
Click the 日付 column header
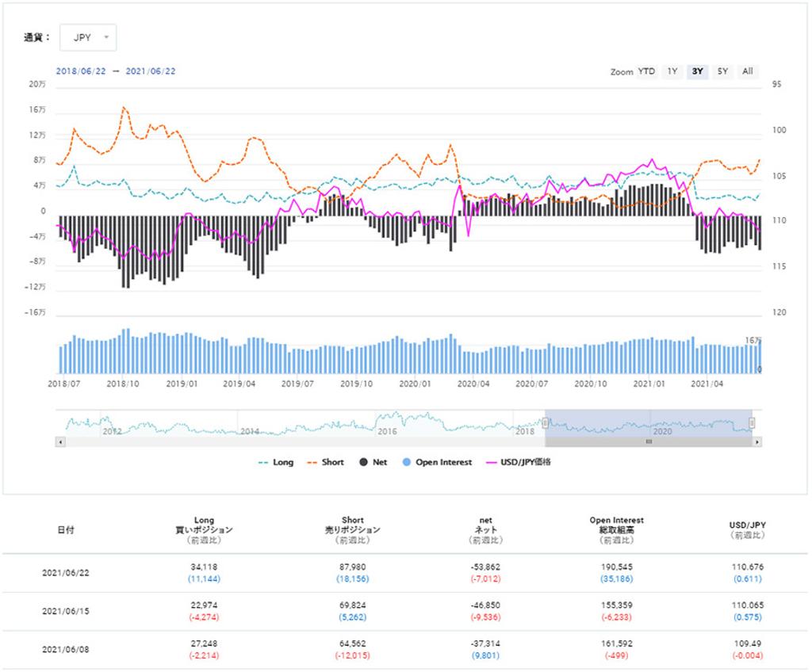tap(66, 530)
